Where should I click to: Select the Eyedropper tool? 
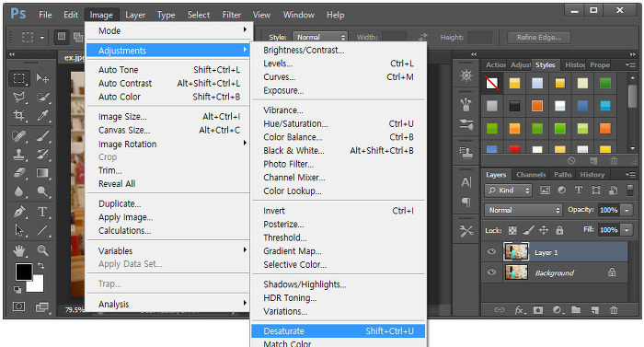click(42, 115)
